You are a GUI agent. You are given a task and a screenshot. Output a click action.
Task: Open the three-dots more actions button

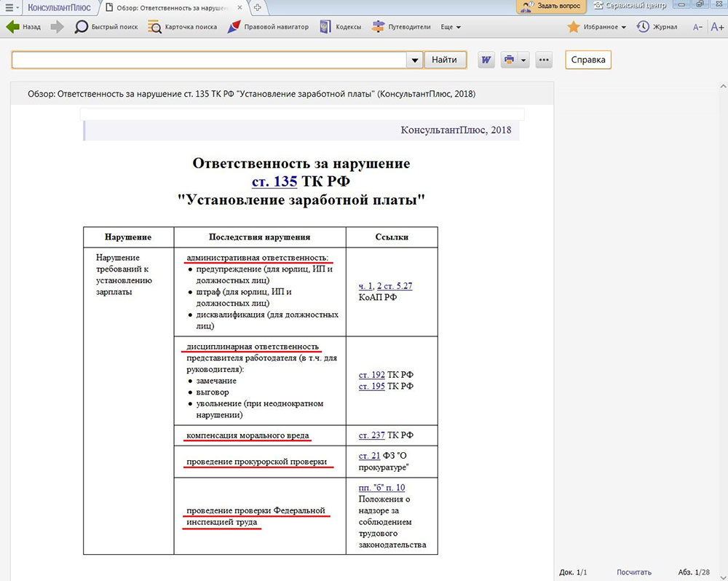(544, 60)
